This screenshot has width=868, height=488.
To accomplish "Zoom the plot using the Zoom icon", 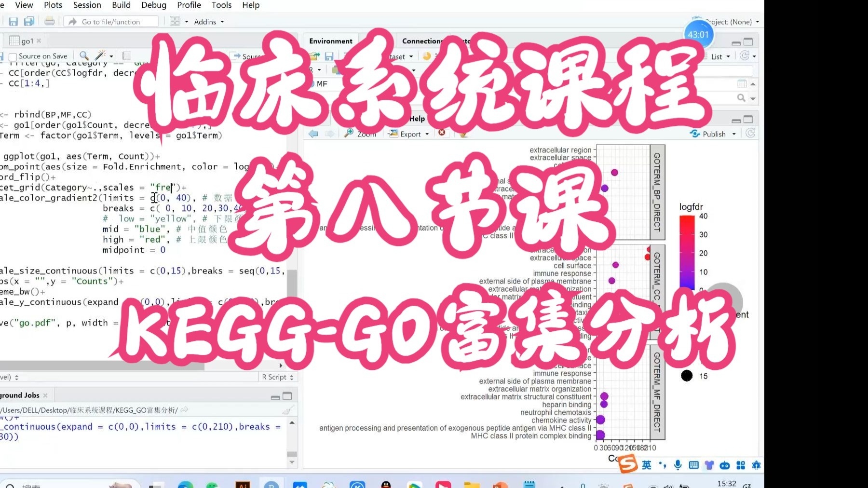I will (361, 134).
